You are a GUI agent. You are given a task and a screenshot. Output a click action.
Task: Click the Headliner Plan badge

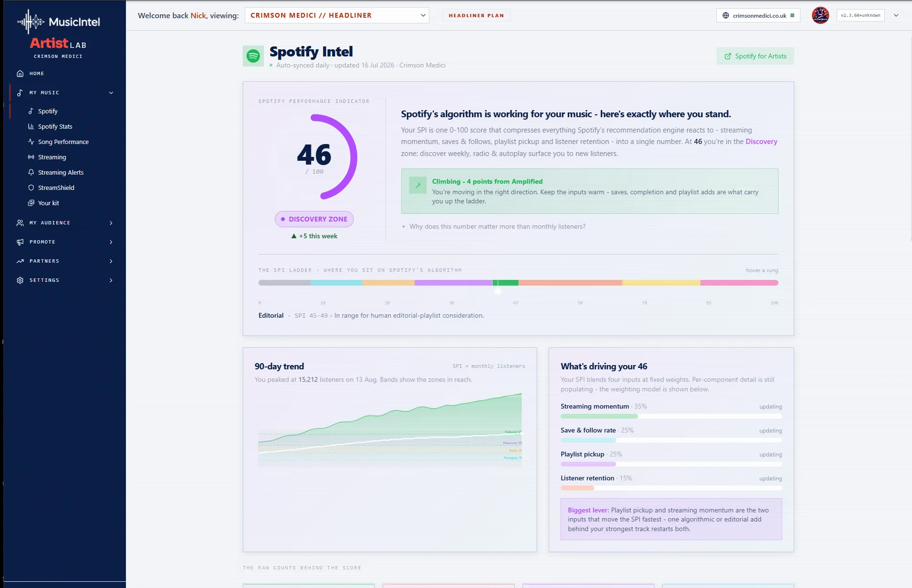click(476, 15)
